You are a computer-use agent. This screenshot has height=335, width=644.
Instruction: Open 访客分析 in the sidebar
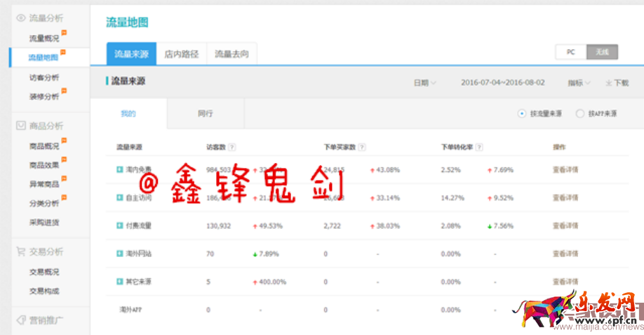44,77
